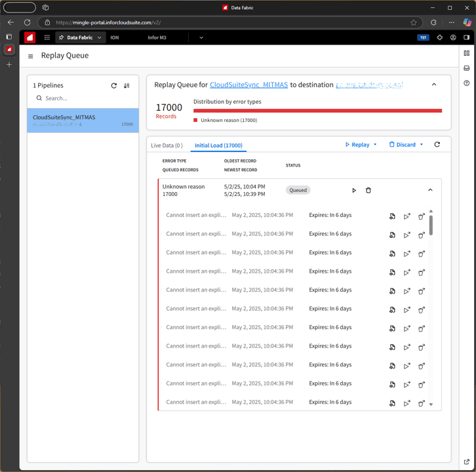Click the plus-shaped icon beside TST badge
The image size is (476, 472).
(x=439, y=37)
